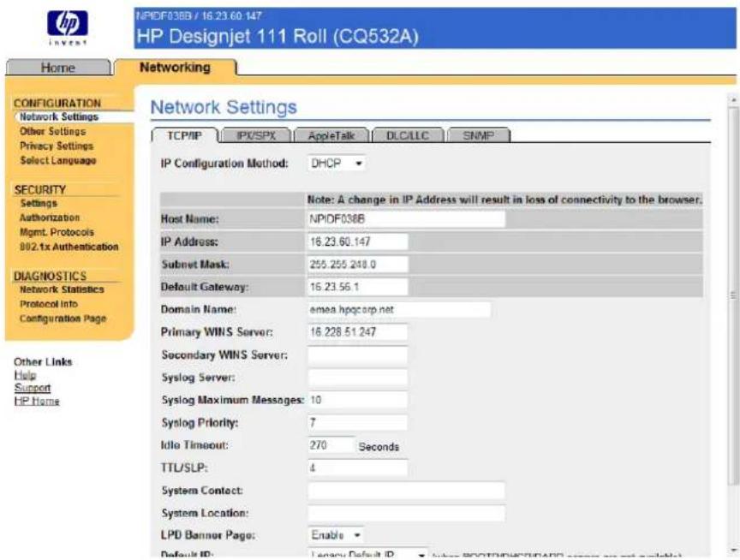This screenshot has height=560, width=740.
Task: Open Network Settings in the sidebar
Action: click(x=59, y=116)
